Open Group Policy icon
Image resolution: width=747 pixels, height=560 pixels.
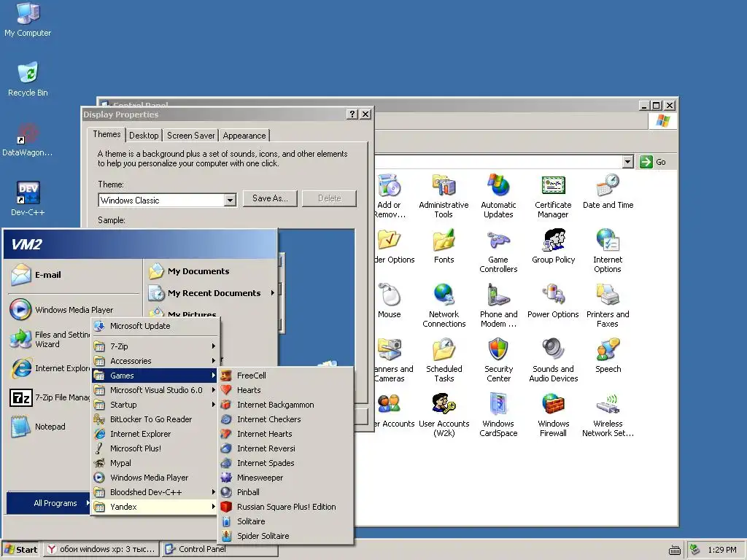coord(553,246)
